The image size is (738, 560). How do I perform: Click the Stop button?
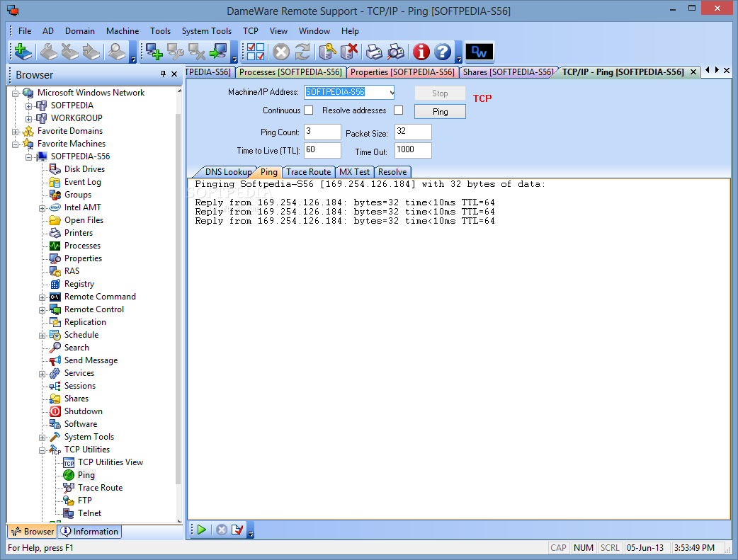point(440,93)
